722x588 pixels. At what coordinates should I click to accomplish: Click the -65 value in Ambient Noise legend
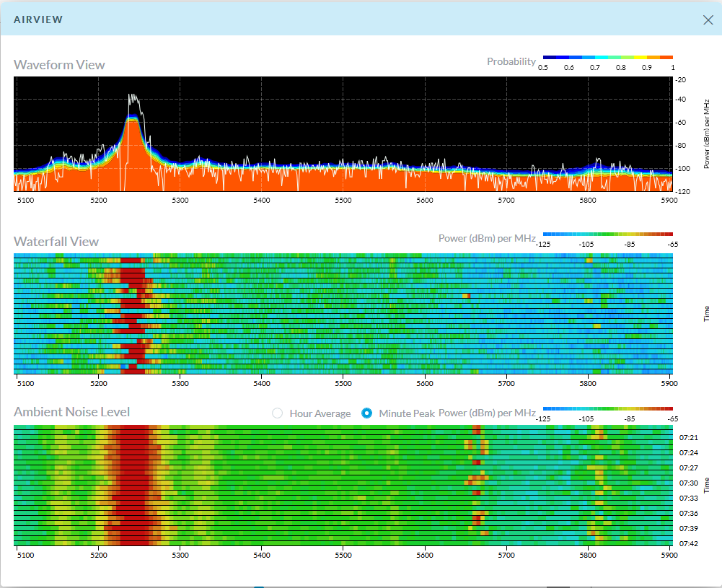[x=673, y=419]
